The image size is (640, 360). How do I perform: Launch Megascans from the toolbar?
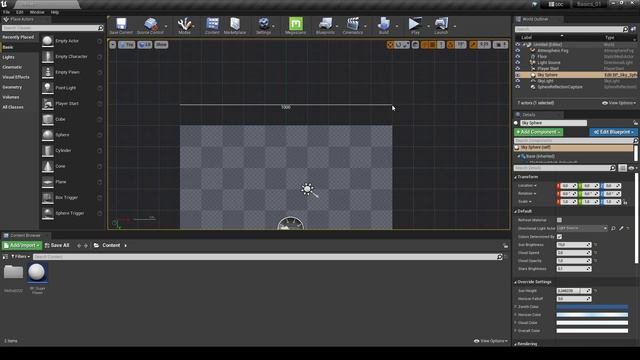[296, 24]
